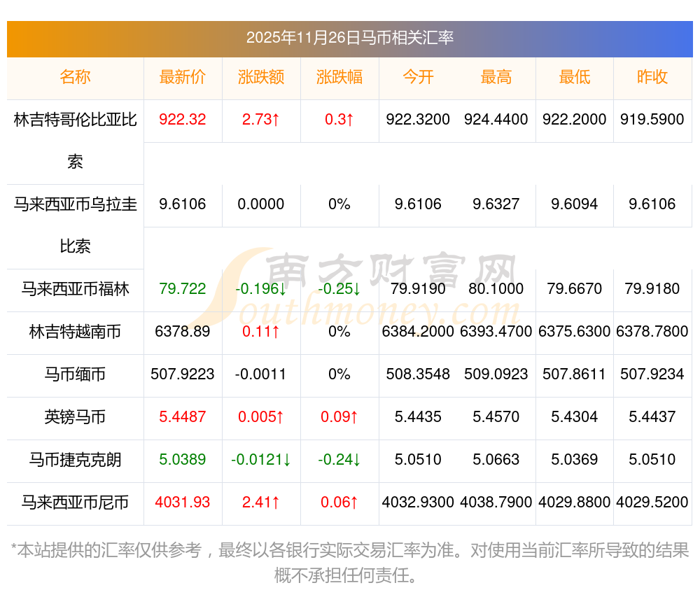Screen dimensions: 700x597
Task: Click the latest price 5.4487
Action: pos(183,417)
